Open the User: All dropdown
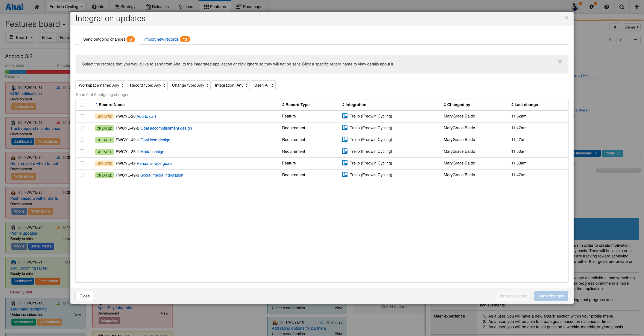Viewport: 644px width, 336px height. tap(263, 85)
